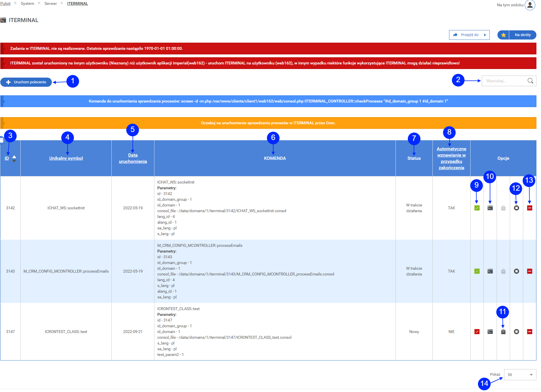The height and width of the screenshot is (392, 541).
Task: Open Serwer breadcrumb item
Action: coord(50,3)
